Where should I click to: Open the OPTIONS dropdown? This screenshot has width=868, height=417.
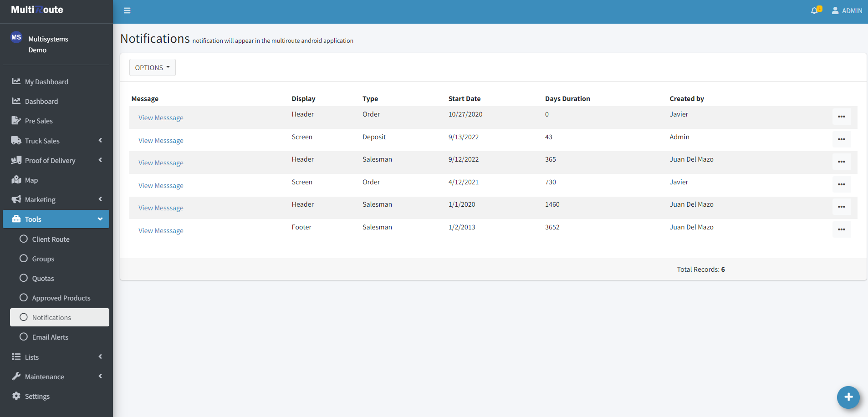pos(152,67)
